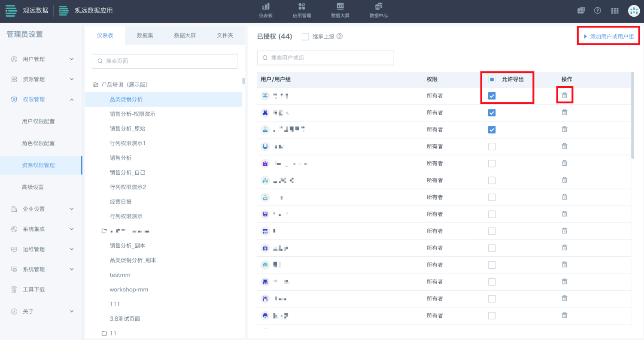Select 资源权限管理 menu item
This screenshot has height=340, width=644.
click(x=41, y=165)
